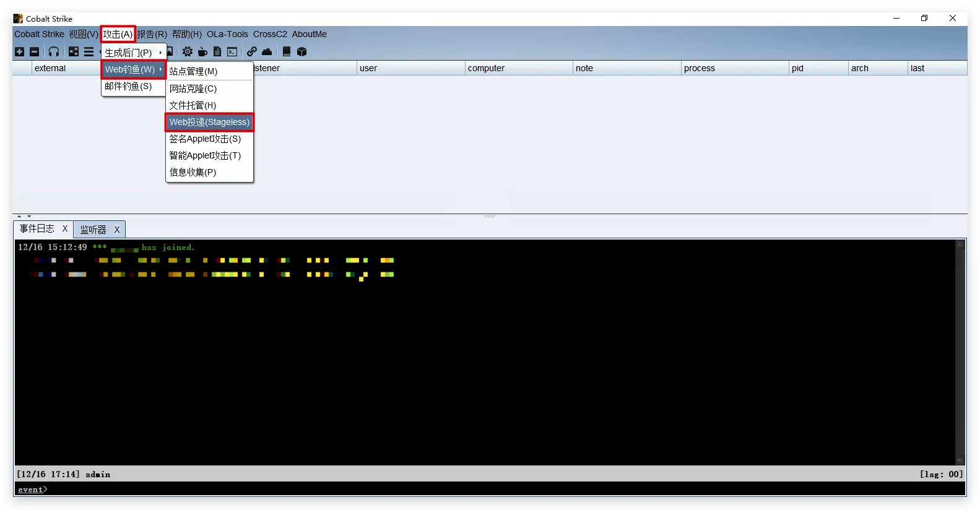Click the chain link icon in the toolbar
This screenshot has height=510, width=980.
pyautogui.click(x=252, y=52)
